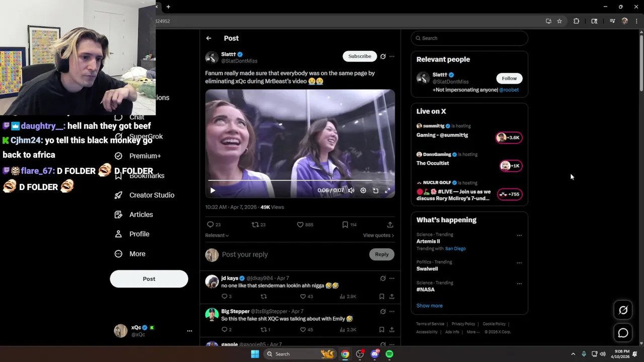
Task: Share Slattt's post via share icon
Action: [390, 225]
